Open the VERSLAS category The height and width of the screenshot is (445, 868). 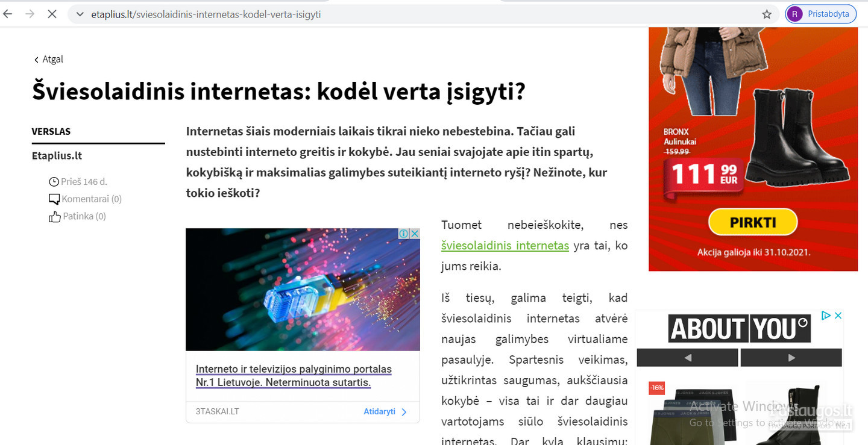point(51,131)
